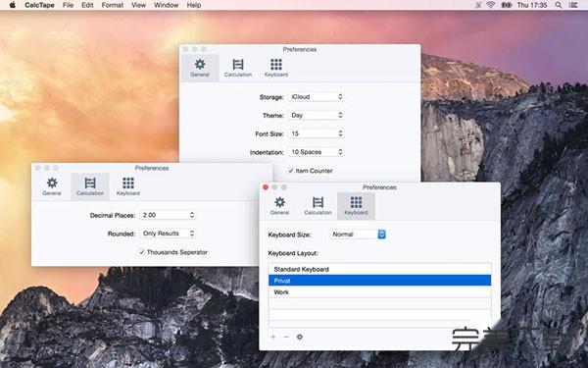This screenshot has height=368, width=588.
Task: Remove selected keyboard layout with minus button
Action: click(x=286, y=337)
